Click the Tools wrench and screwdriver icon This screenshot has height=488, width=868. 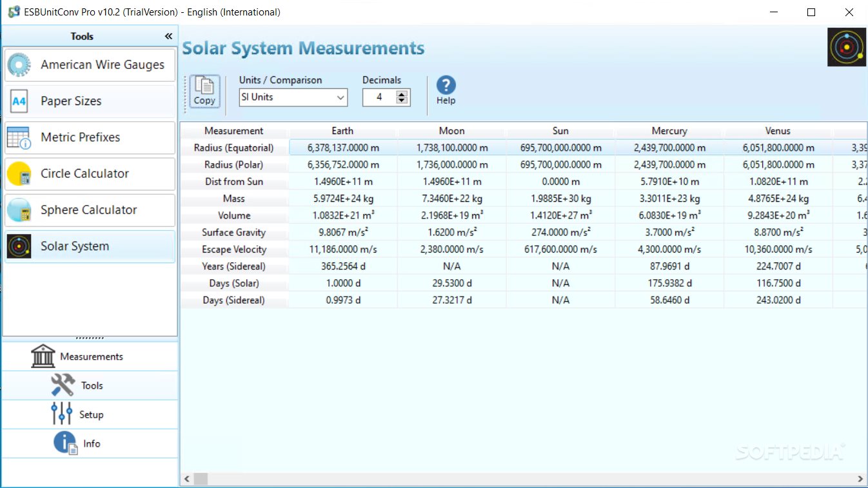tap(63, 385)
